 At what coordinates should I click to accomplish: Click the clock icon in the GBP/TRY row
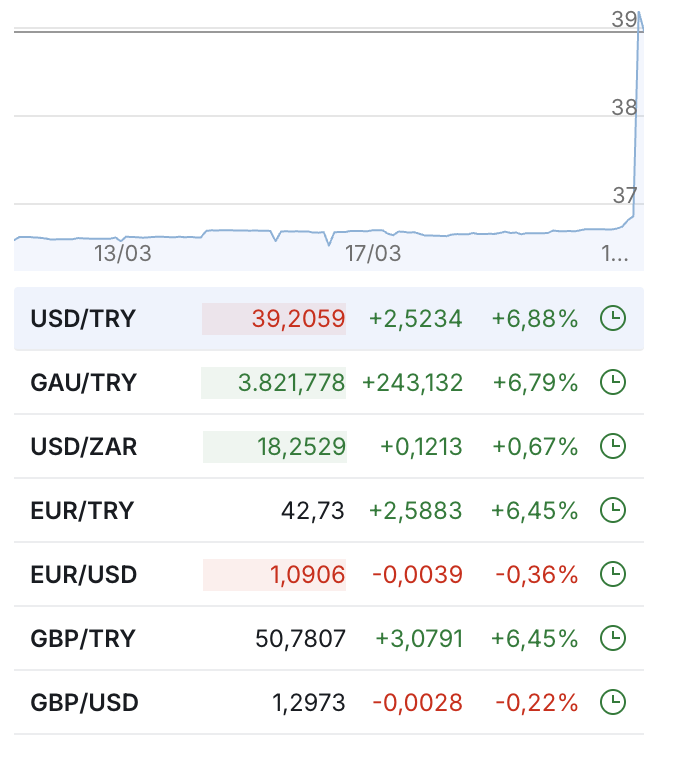(x=613, y=639)
